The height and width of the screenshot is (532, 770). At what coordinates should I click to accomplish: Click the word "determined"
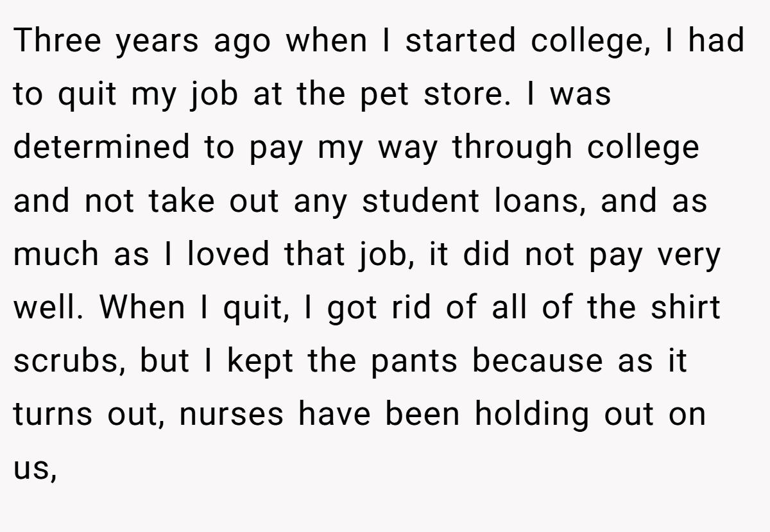point(102,147)
